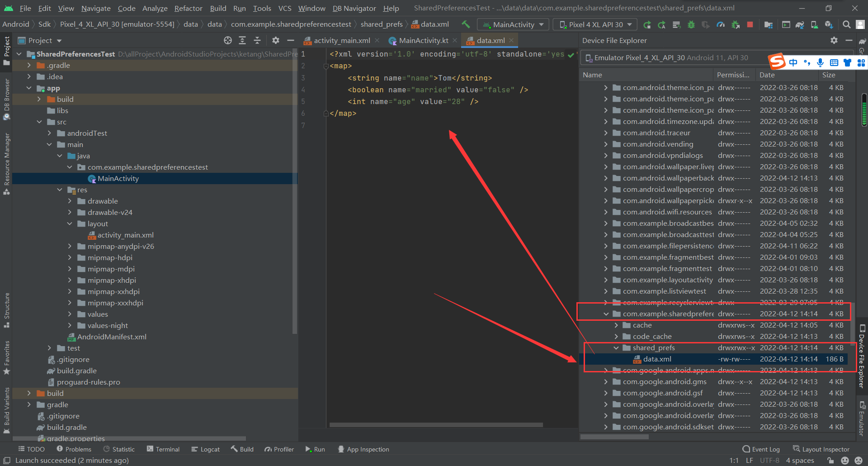Collapse the shared_prefs folder in device explorer
This screenshot has height=466, width=868.
(616, 348)
